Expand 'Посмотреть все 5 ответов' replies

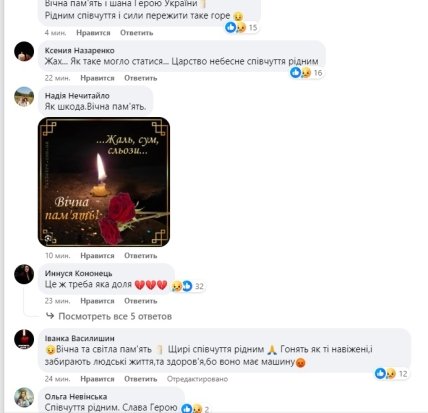(x=115, y=316)
